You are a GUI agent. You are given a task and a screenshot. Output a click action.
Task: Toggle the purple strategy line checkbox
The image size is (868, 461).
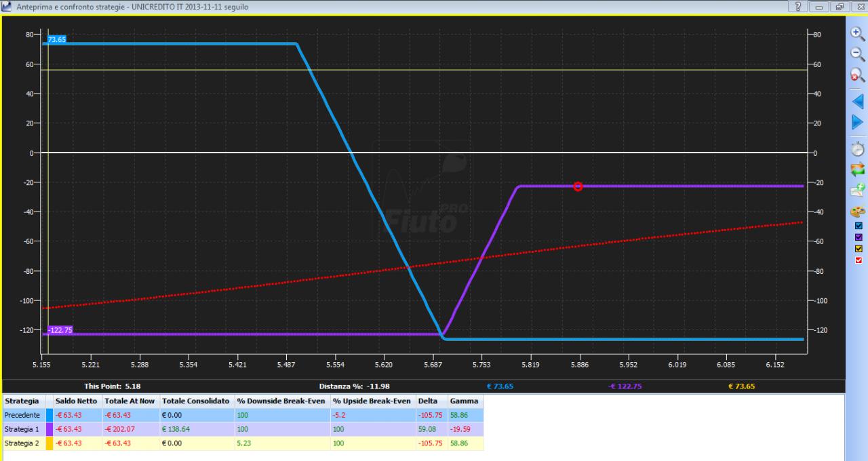[859, 237]
